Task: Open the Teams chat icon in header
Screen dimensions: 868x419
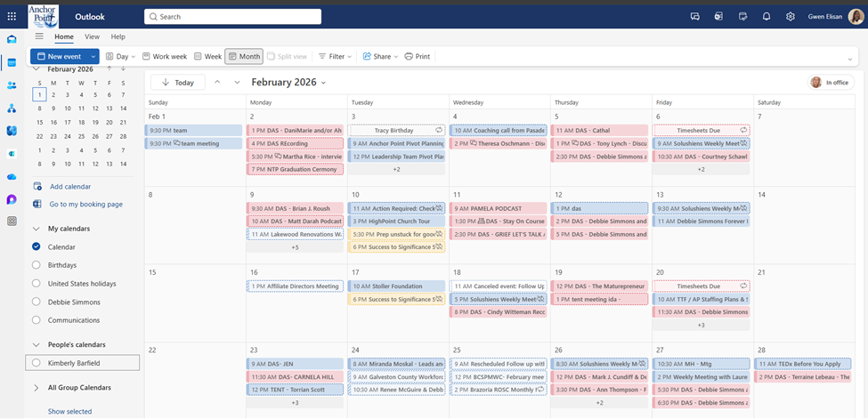Action: click(x=695, y=17)
